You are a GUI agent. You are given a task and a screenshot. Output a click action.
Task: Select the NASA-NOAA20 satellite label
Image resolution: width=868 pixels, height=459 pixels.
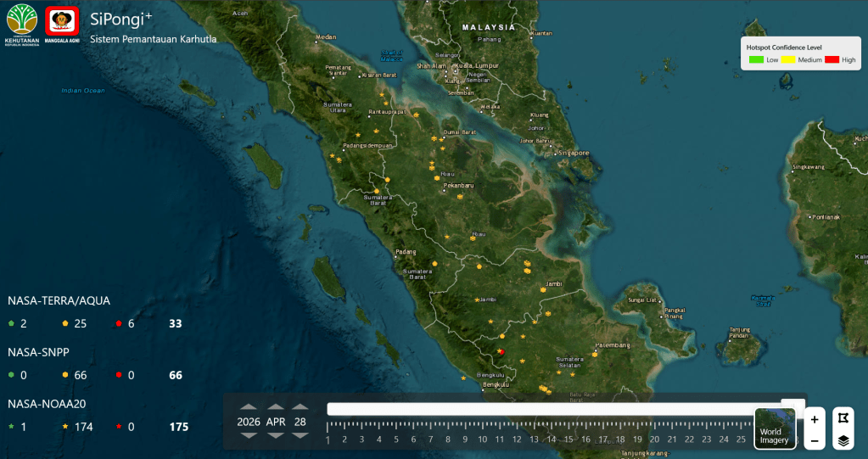coord(47,404)
